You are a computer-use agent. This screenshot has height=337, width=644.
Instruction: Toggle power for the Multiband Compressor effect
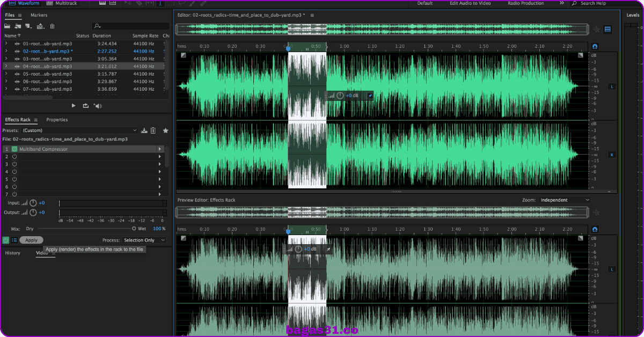14,149
